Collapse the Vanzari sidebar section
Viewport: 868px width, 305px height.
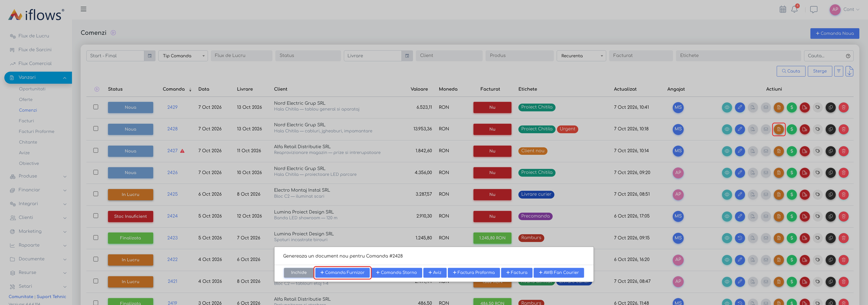click(x=38, y=78)
